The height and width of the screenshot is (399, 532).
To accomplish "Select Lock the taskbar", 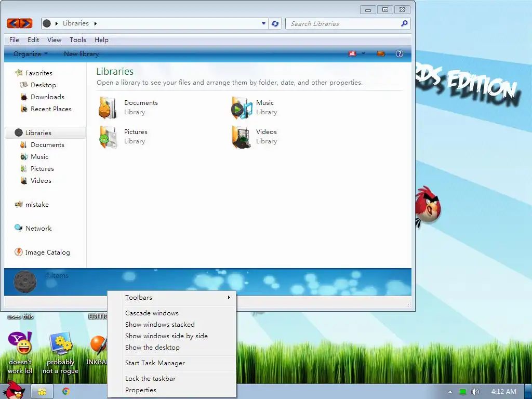I will 172,379.
